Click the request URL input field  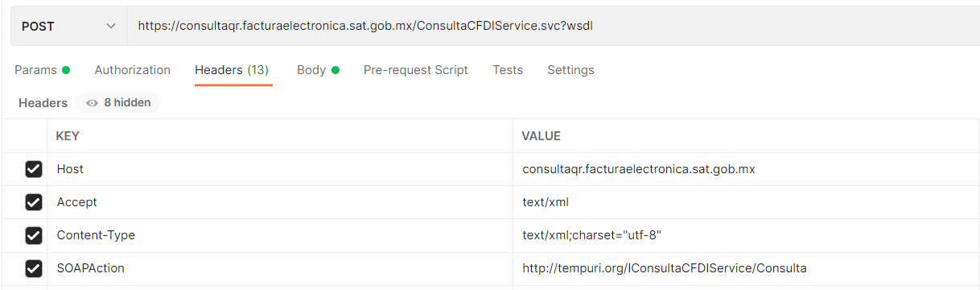pyautogui.click(x=553, y=26)
